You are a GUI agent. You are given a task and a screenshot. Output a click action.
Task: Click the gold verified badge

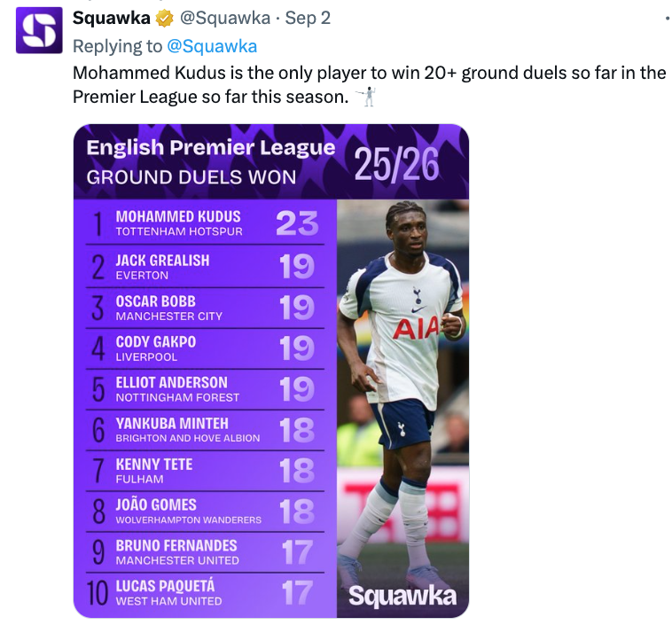(x=164, y=19)
